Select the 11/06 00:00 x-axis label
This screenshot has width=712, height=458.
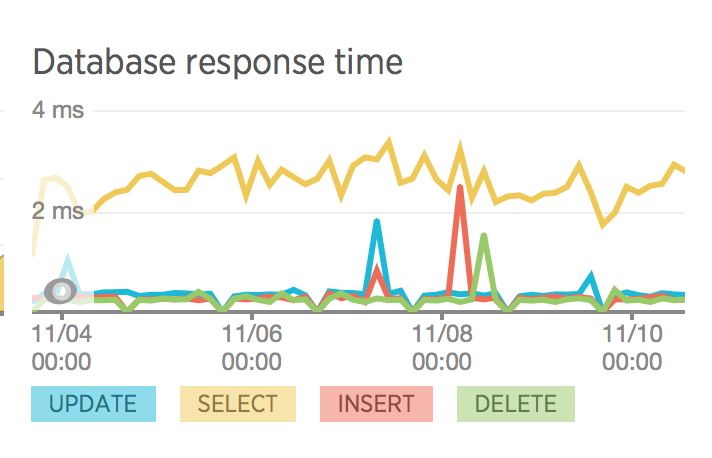(x=251, y=343)
